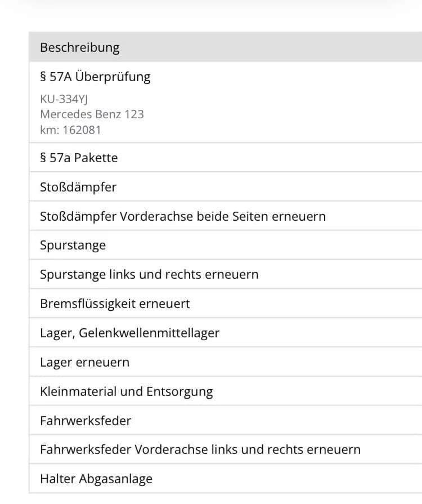Select the Halter Abgasanlage row
This screenshot has width=422, height=504.
click(x=226, y=479)
